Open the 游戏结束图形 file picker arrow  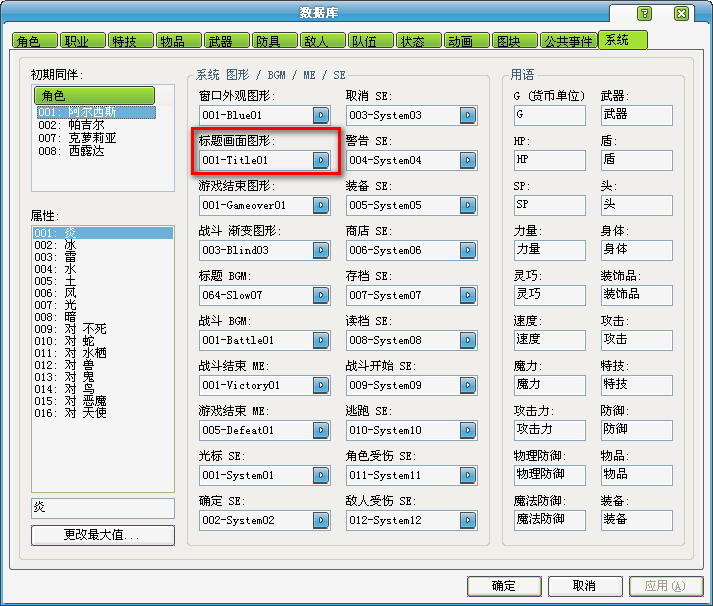pos(321,205)
